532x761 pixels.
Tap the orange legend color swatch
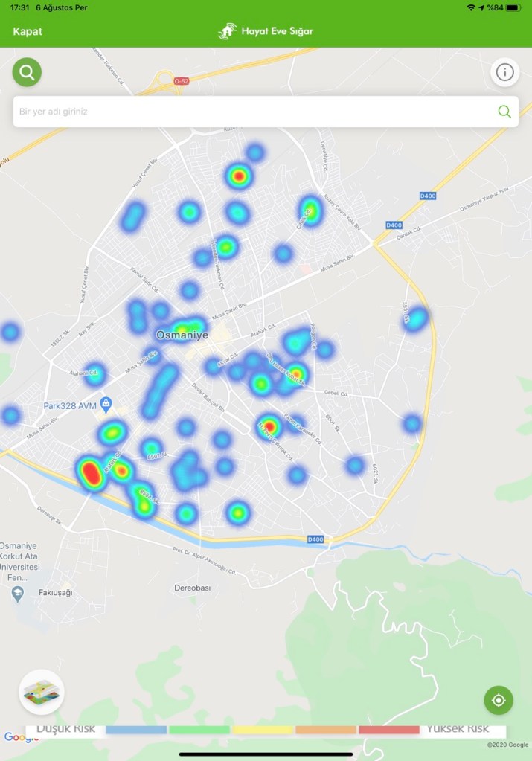point(326,730)
